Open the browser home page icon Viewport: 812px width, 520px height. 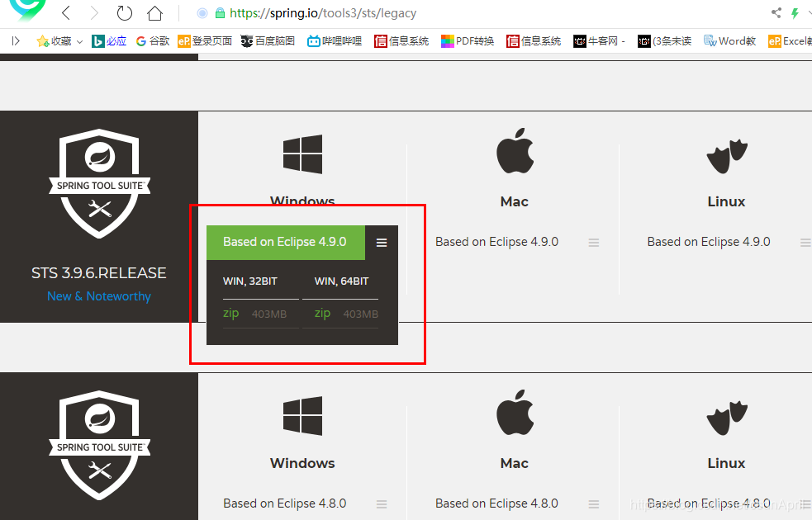click(x=154, y=13)
